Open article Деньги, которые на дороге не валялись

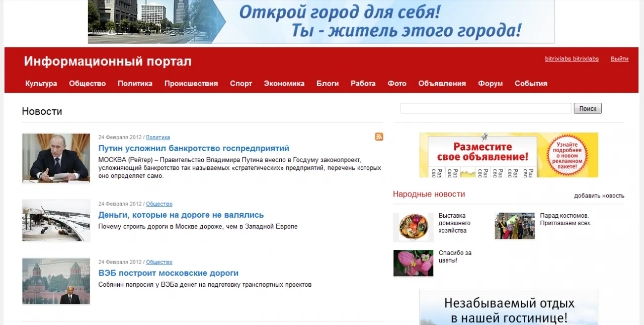tap(181, 215)
